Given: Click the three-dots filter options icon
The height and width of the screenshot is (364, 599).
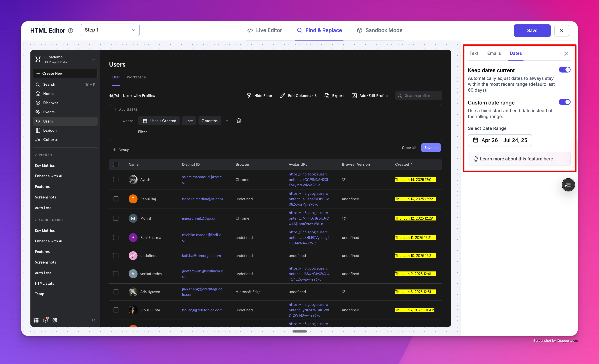Looking at the screenshot, I should [x=227, y=121].
